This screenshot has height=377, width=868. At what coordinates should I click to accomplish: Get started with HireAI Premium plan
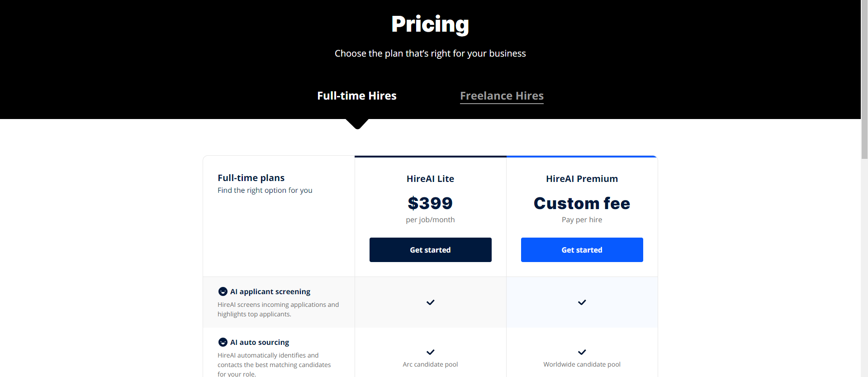pos(582,250)
